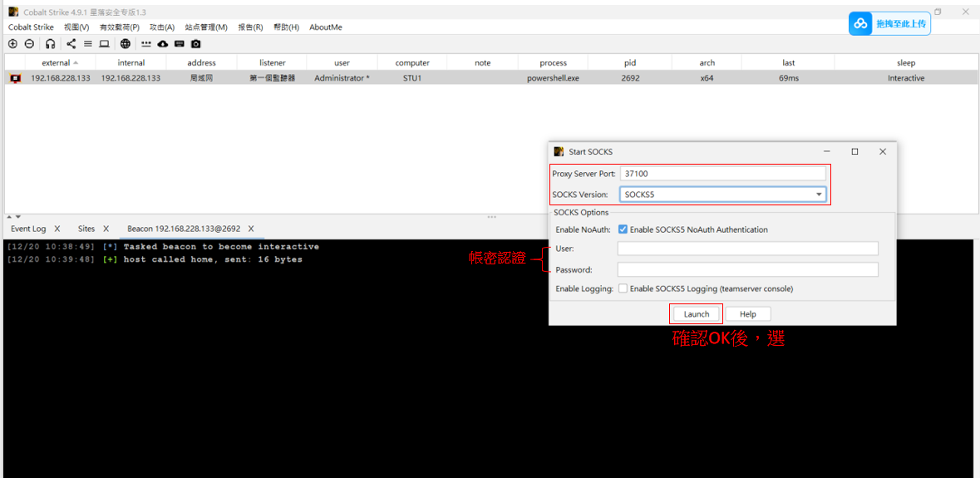Screen dimensions: 980x478
Task: Open the AboutMe menu
Action: pyautogui.click(x=326, y=27)
